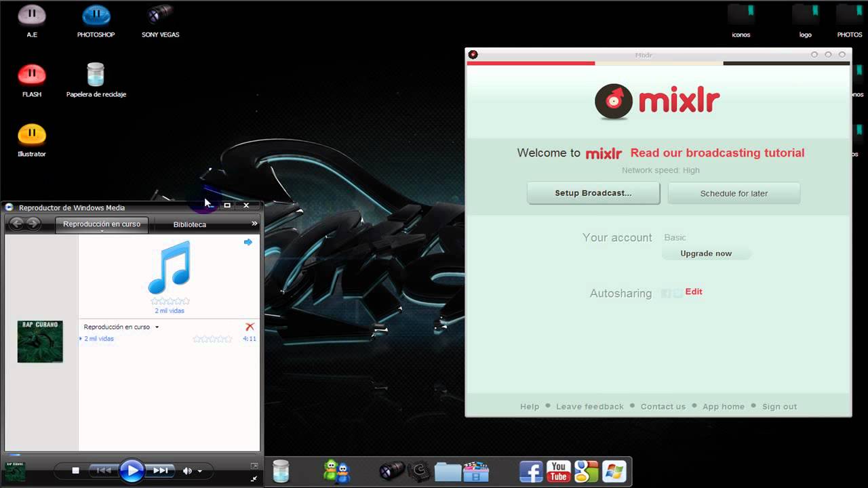Select the 2 mil vidas playlist row
868x488 pixels.
pyautogui.click(x=168, y=339)
